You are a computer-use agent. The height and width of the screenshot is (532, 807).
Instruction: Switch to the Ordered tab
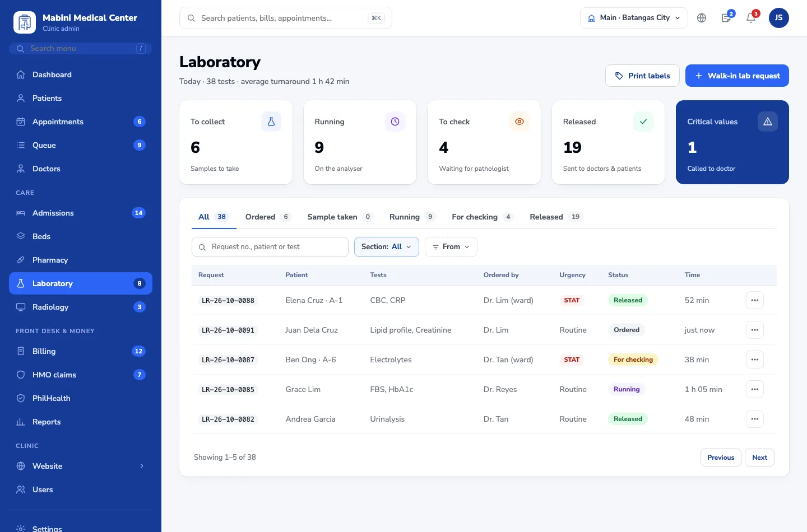click(268, 217)
